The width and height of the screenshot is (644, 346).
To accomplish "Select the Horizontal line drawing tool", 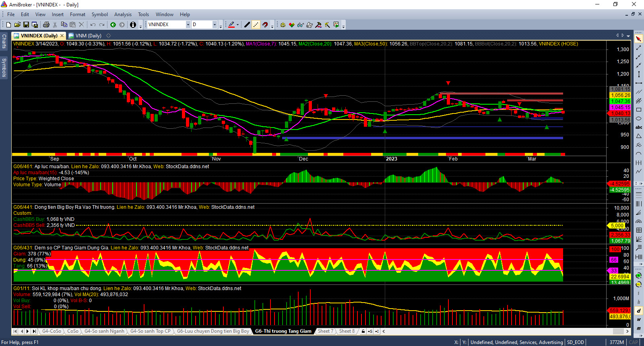I will [639, 83].
